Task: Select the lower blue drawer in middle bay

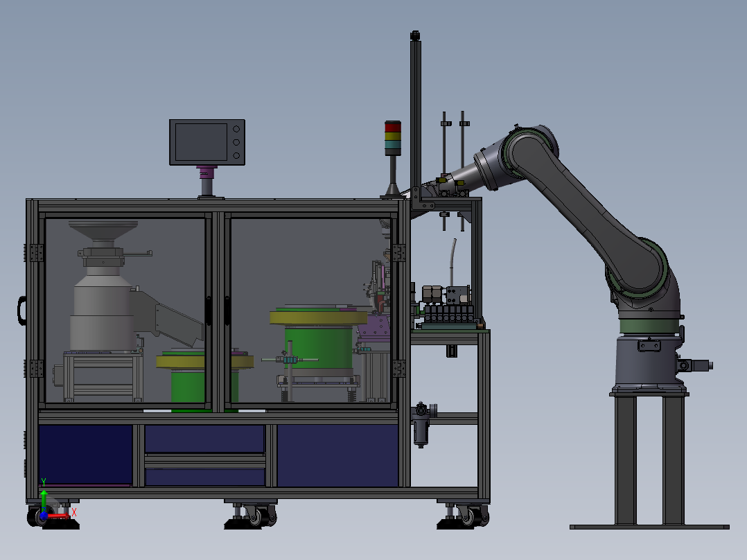Action: (205, 477)
